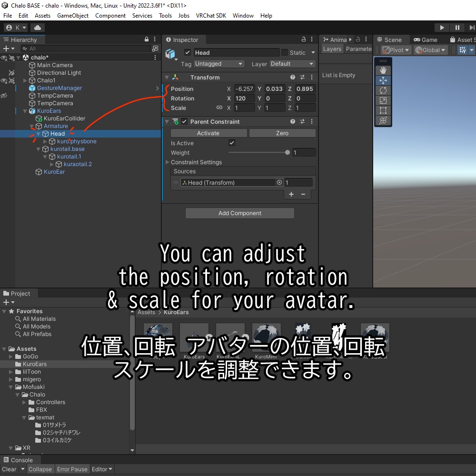476x476 pixels.
Task: Select the Hand tool in the Scene view
Action: [383, 70]
